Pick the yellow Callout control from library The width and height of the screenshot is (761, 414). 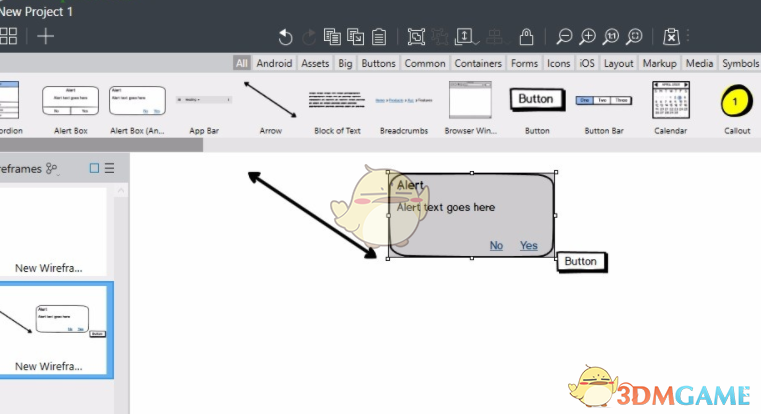tap(737, 108)
